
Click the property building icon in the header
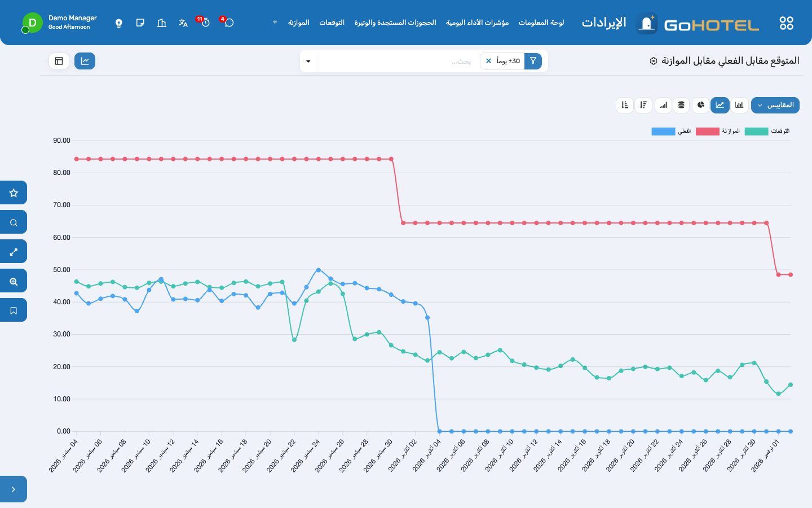(x=162, y=23)
